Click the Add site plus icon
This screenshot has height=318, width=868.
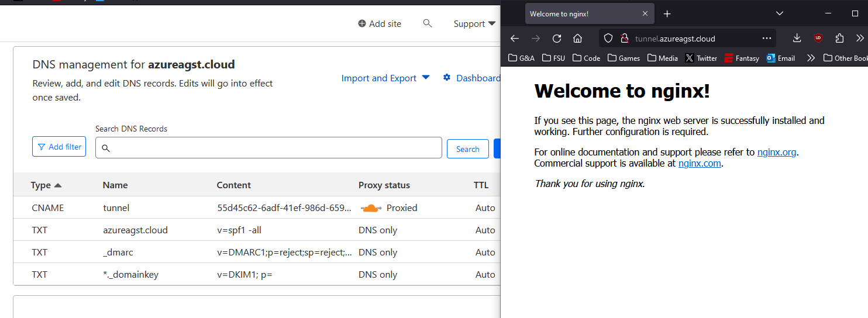[362, 24]
